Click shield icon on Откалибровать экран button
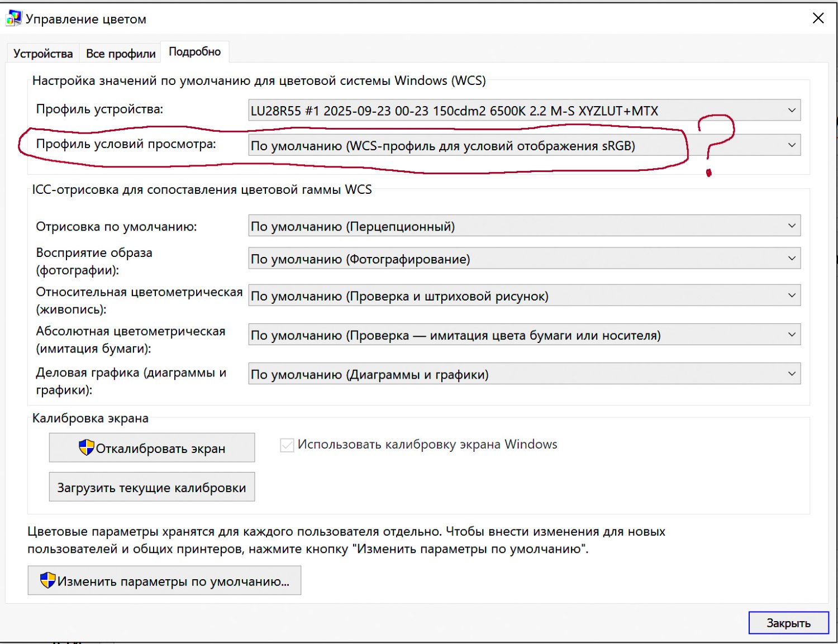This screenshot has width=838, height=644. click(x=86, y=447)
